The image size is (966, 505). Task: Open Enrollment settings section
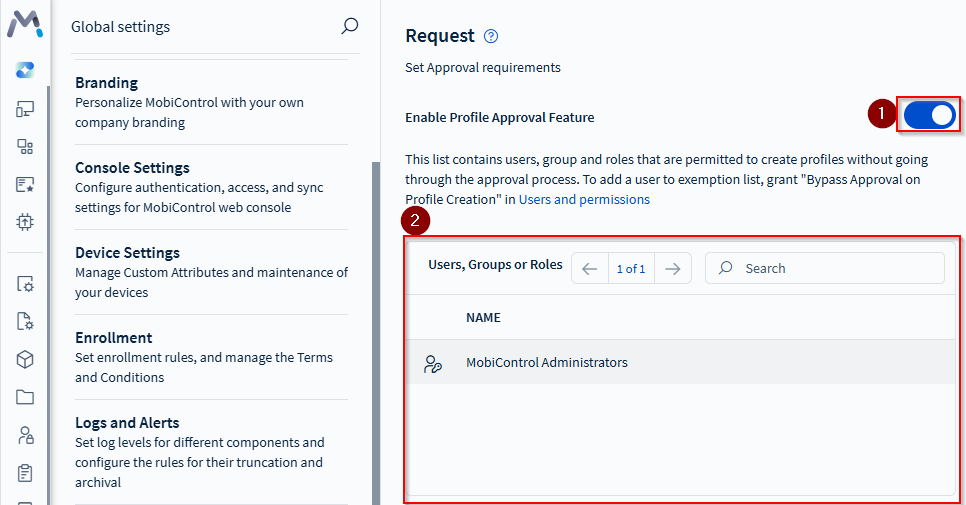coord(114,338)
